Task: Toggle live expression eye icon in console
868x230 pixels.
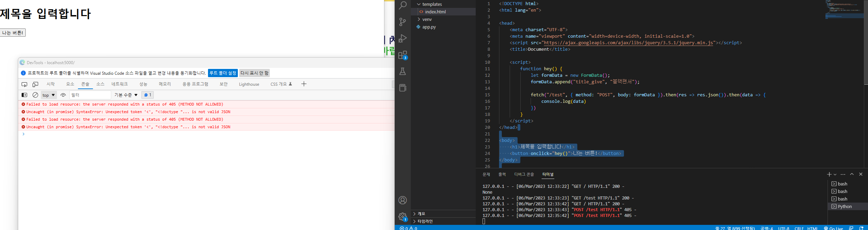Action: (x=63, y=95)
